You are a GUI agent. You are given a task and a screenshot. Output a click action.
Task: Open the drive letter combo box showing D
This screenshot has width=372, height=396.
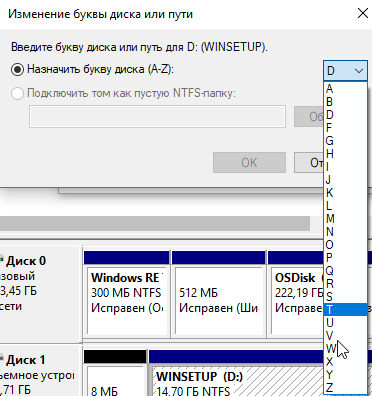(345, 71)
